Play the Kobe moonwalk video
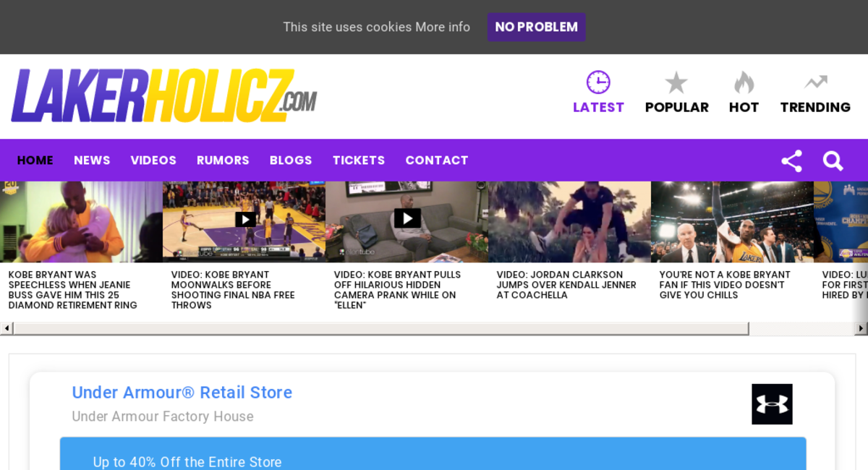Screen dimensions: 868x470 [245, 219]
